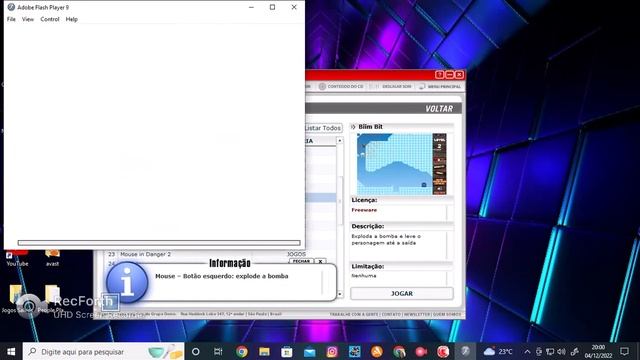Click the active Flash Player taskbar icon
The height and width of the screenshot is (360, 640).
point(465,351)
